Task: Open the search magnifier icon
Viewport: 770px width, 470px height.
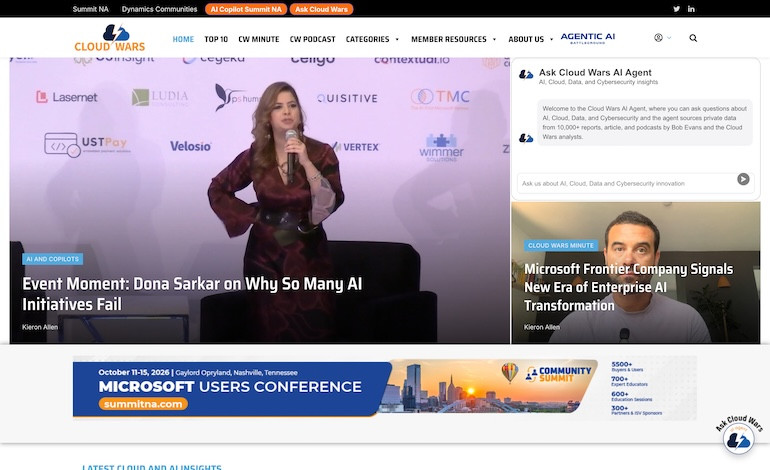Action: 693,38
